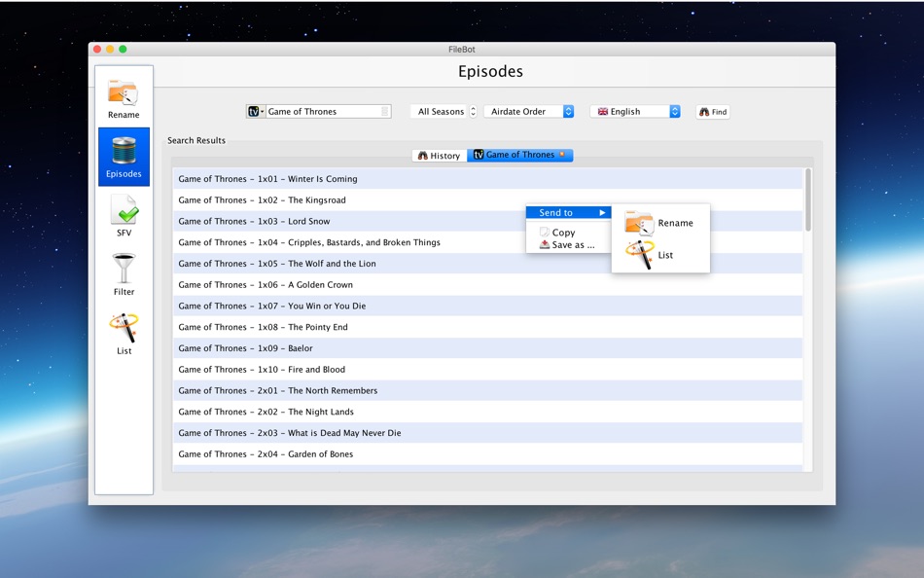Switch to the History tab
Image resolution: width=924 pixels, height=578 pixels.
coord(439,155)
